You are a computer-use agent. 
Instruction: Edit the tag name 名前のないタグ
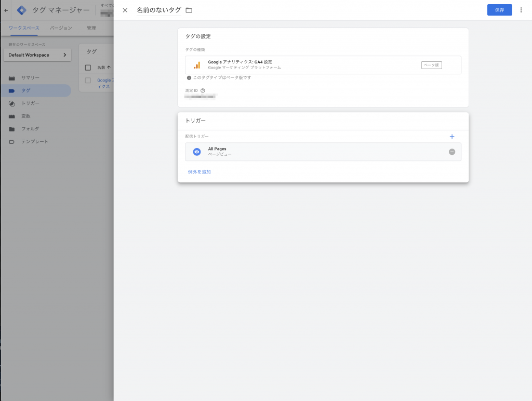[x=159, y=10]
